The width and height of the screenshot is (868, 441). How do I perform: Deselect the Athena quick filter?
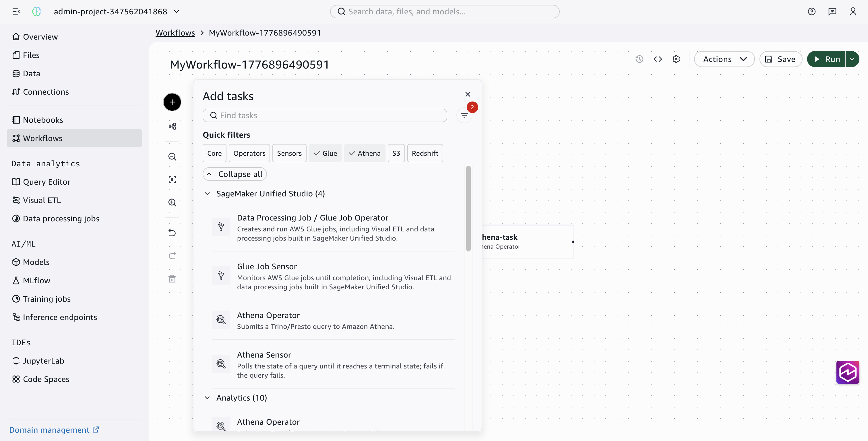click(x=365, y=153)
